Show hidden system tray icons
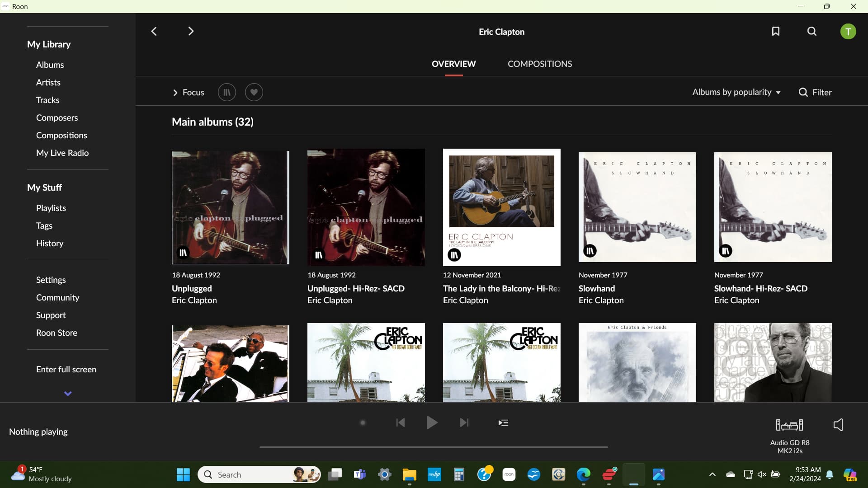Screen dimensions: 868x488 click(x=712, y=474)
